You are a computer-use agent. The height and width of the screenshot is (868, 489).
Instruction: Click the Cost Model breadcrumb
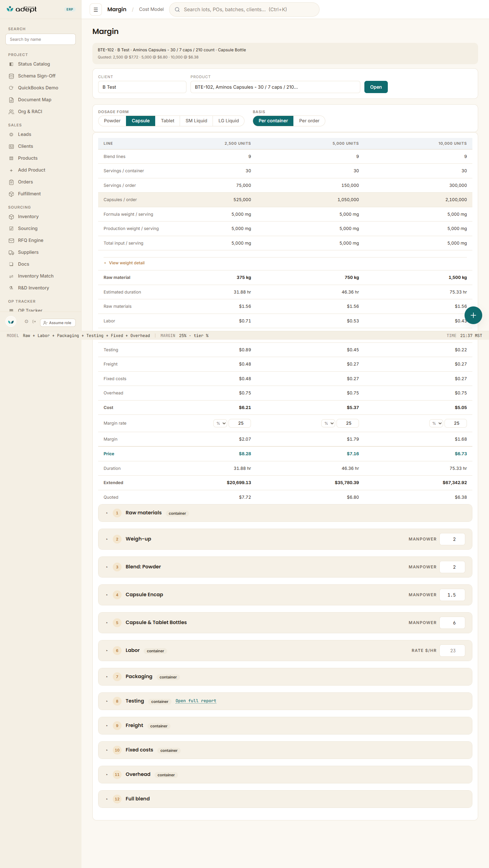[151, 10]
